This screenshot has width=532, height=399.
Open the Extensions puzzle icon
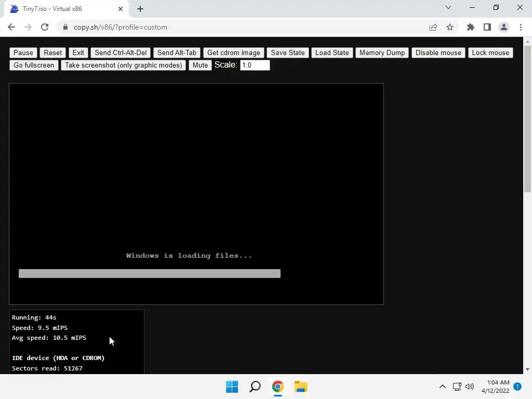pyautogui.click(x=471, y=27)
